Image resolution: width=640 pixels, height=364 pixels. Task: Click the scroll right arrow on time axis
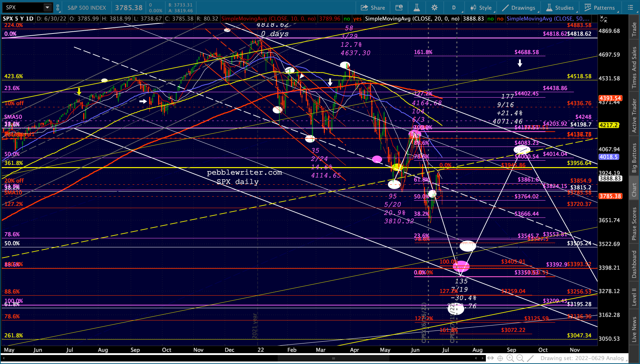click(483, 358)
